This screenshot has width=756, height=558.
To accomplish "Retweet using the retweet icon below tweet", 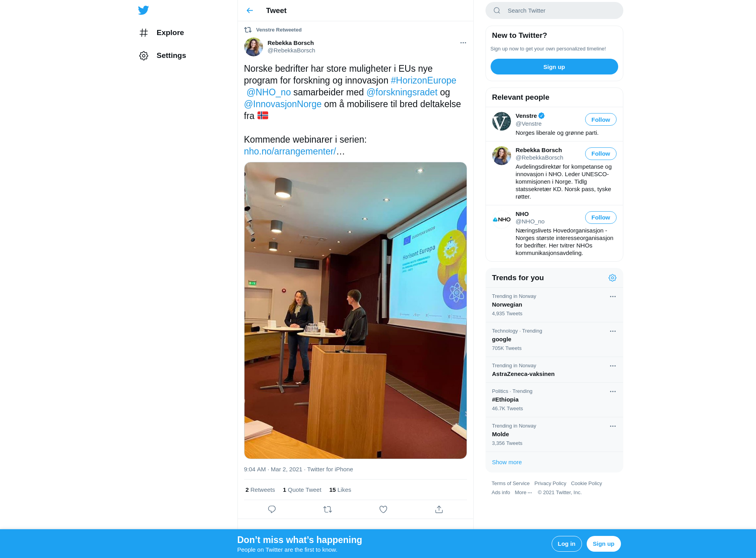I will 328,509.
